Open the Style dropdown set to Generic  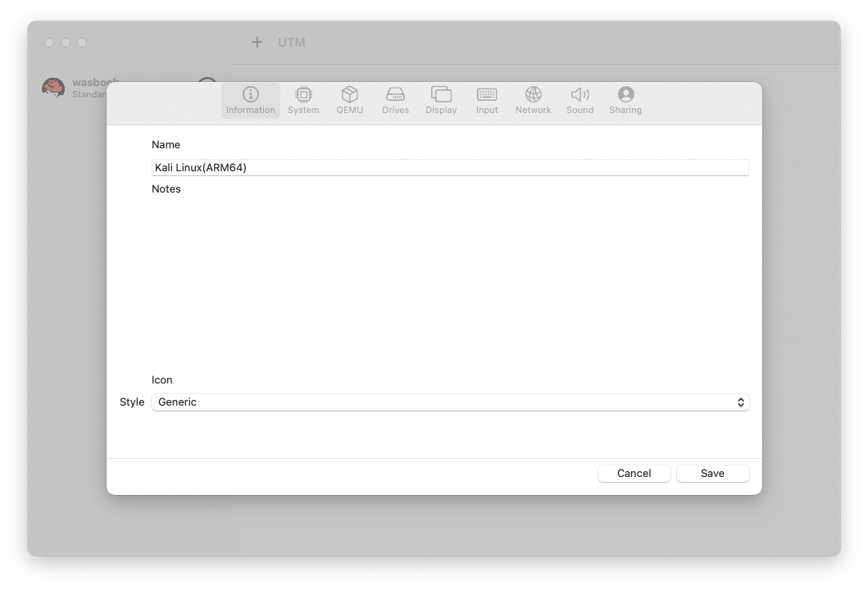(x=450, y=402)
